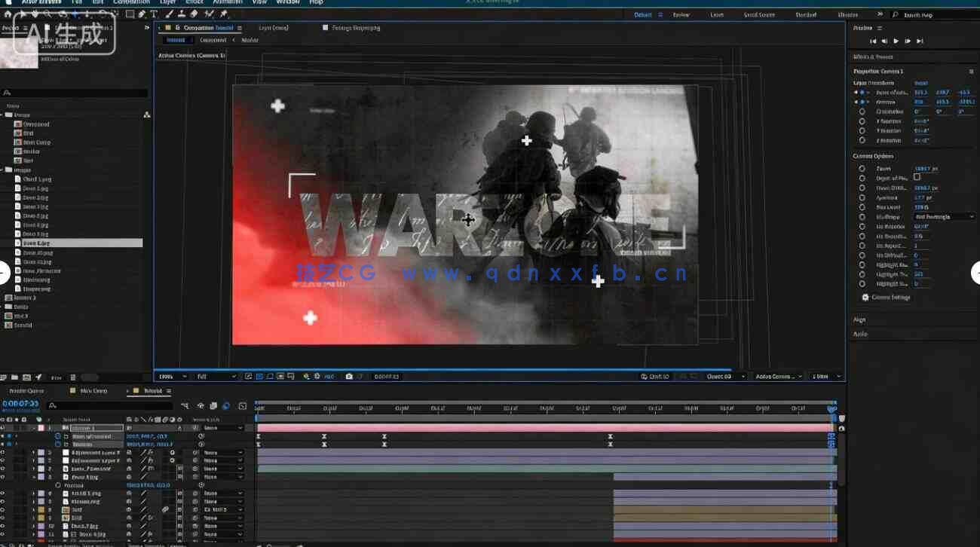Switch to the Render Queue tab
Viewport: 980px width, 547px height.
click(x=26, y=391)
